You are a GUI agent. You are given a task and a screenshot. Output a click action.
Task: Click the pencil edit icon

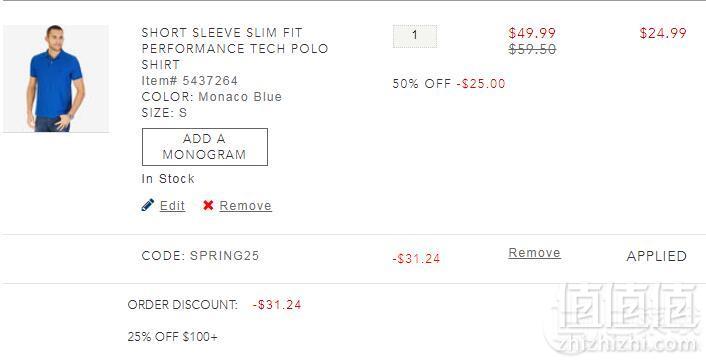pyautogui.click(x=147, y=205)
